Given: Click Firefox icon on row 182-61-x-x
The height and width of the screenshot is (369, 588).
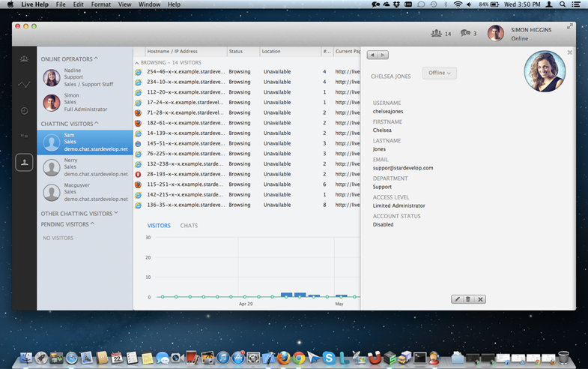Looking at the screenshot, I should coord(139,123).
